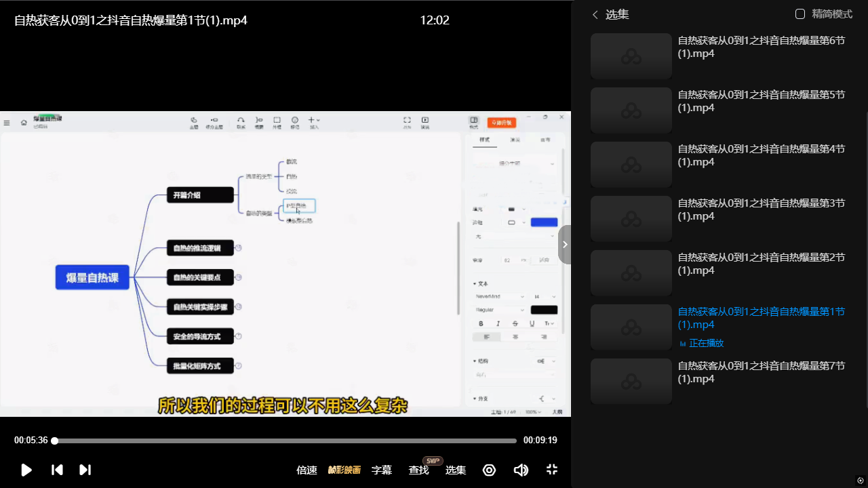Play the 第6节 video from the playlist

pos(761,47)
